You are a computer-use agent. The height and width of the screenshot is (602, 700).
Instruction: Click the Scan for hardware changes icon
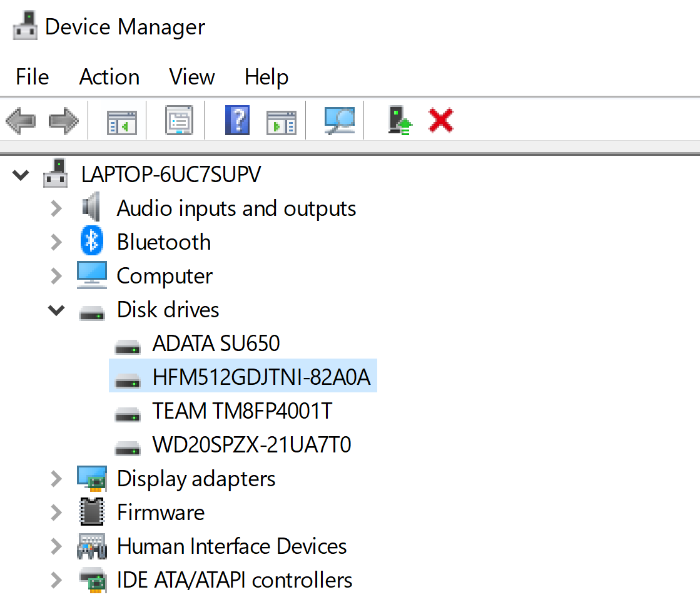point(339,120)
